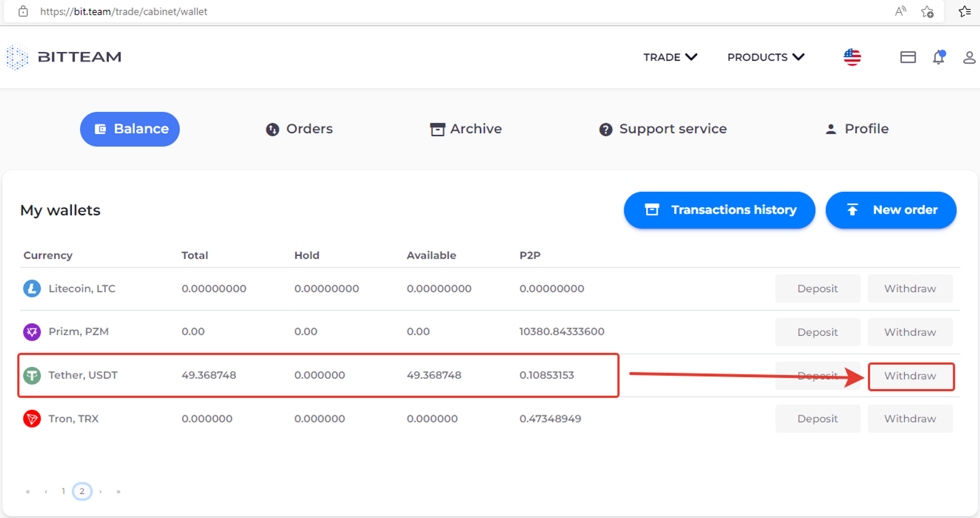
Task: Expand the PRODUCTS dropdown menu
Action: [x=766, y=57]
